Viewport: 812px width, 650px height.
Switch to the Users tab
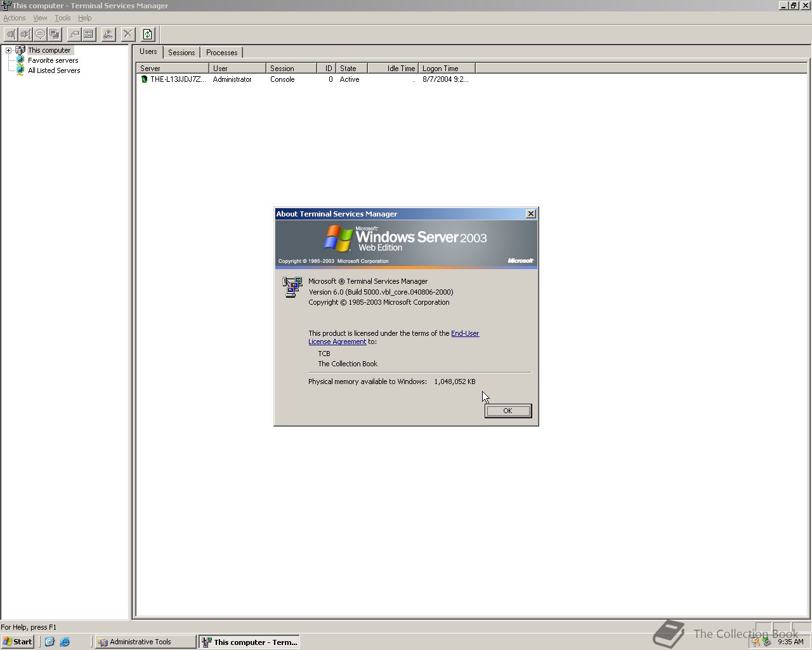coord(148,51)
